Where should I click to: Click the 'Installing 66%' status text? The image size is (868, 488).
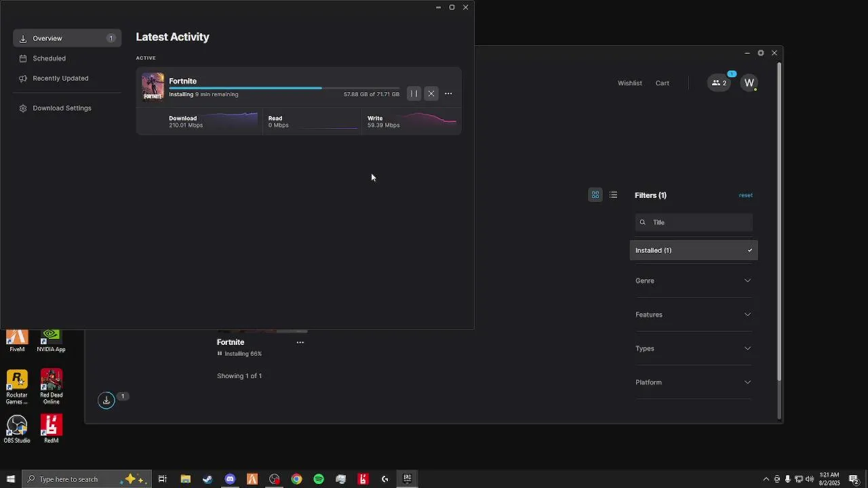tap(243, 354)
